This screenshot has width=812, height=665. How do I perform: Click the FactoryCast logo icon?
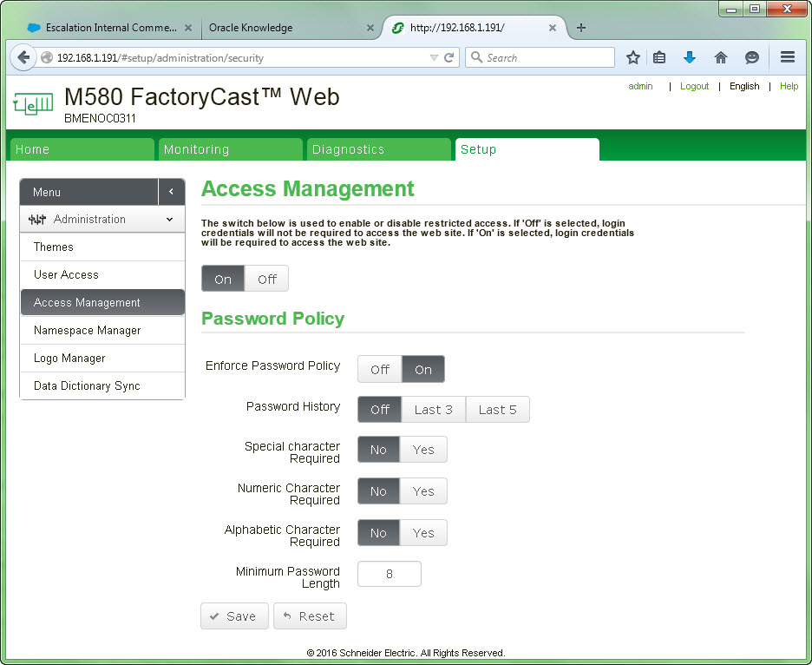pyautogui.click(x=33, y=103)
